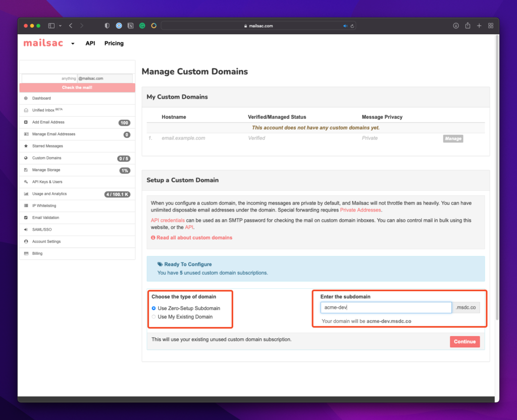Open the IP Whitelisting list icon
Viewport: 517px width, 420px height.
[26, 206]
